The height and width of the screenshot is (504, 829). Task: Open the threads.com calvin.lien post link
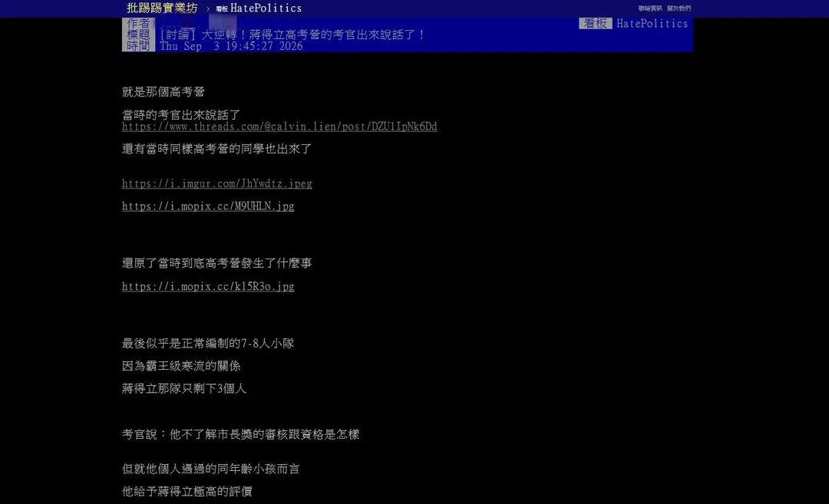click(279, 127)
